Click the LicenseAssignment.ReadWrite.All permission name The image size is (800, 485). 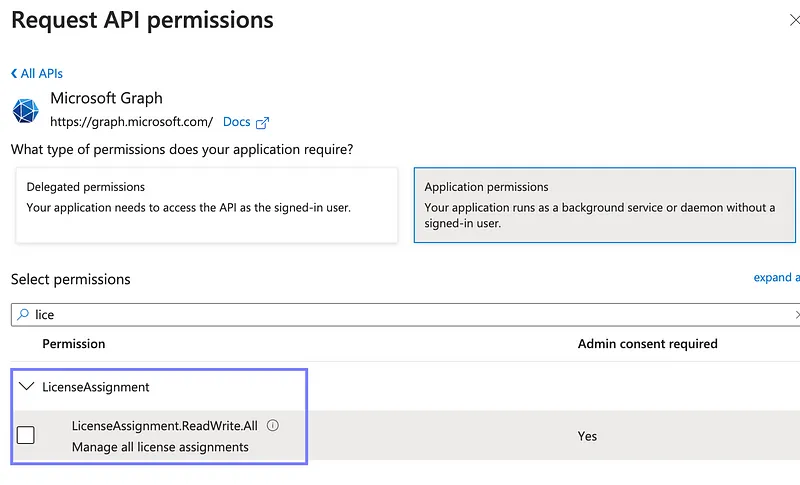coord(164,426)
